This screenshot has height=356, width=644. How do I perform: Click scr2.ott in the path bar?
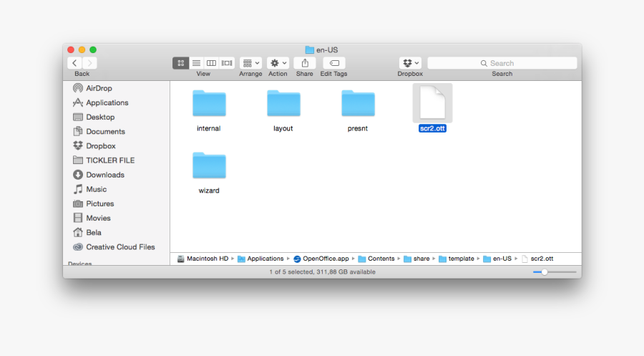pos(537,259)
